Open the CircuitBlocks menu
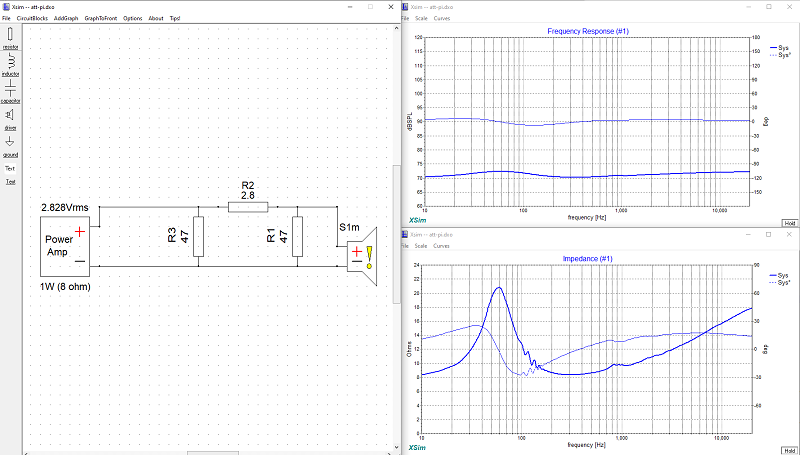The height and width of the screenshot is (455, 800). 32,18
